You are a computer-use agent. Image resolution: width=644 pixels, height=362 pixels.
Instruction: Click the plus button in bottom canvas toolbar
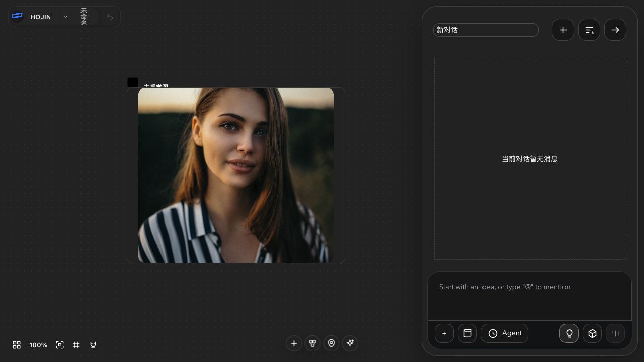click(294, 343)
